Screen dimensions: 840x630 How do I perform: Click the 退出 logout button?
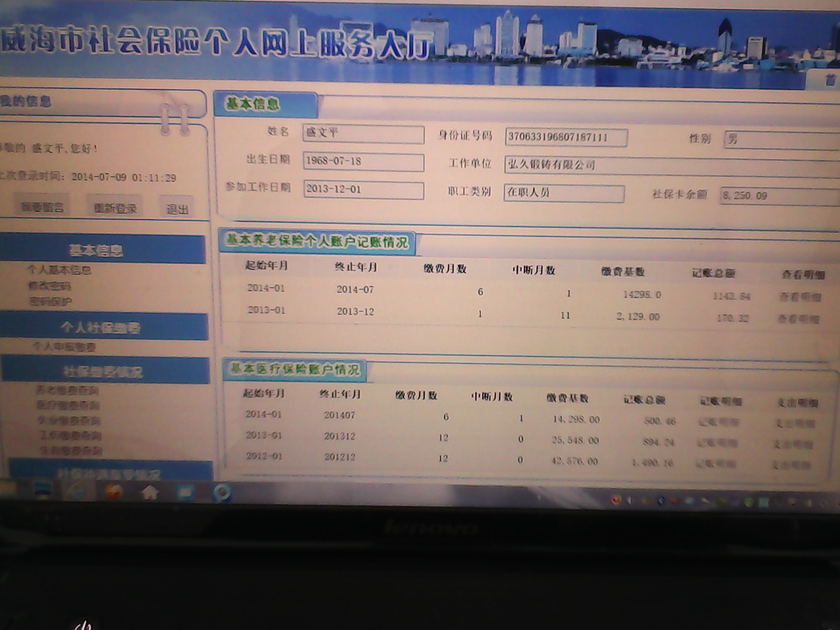(177, 209)
